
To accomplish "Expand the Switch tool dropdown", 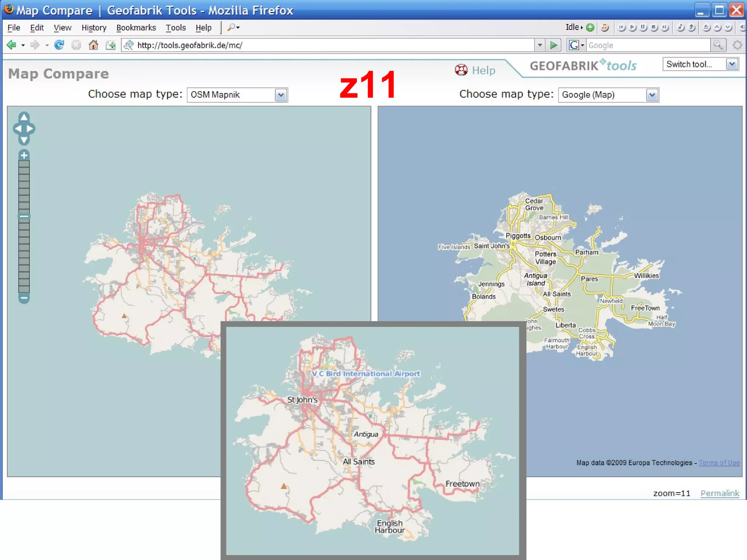I will pos(732,65).
